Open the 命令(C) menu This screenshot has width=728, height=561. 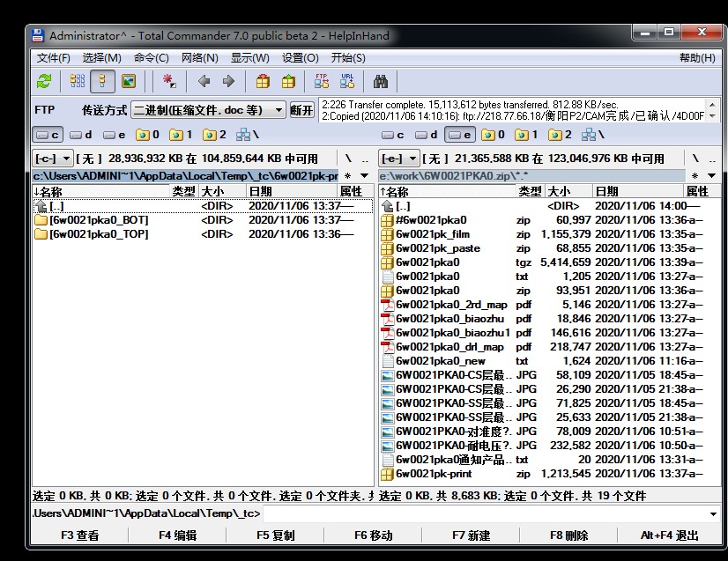coord(151,58)
